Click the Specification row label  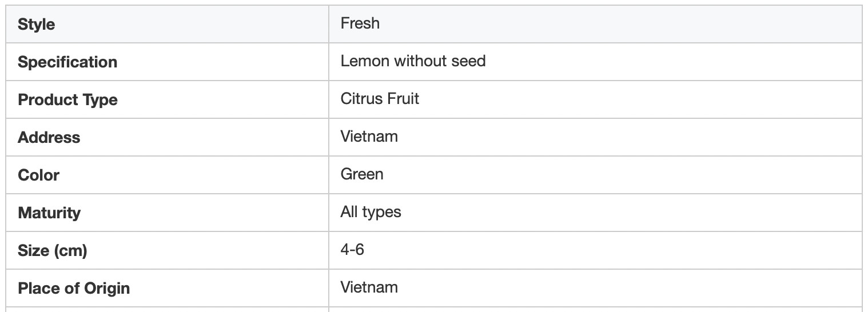pyautogui.click(x=67, y=62)
